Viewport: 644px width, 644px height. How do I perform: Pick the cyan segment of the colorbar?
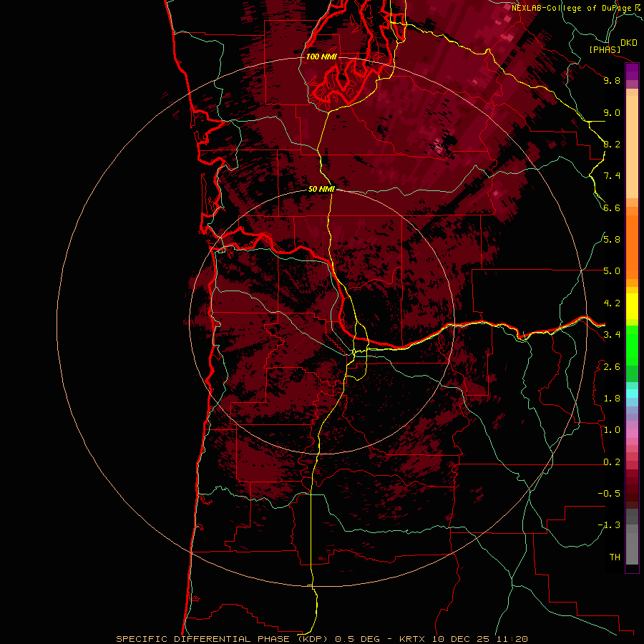[632, 394]
